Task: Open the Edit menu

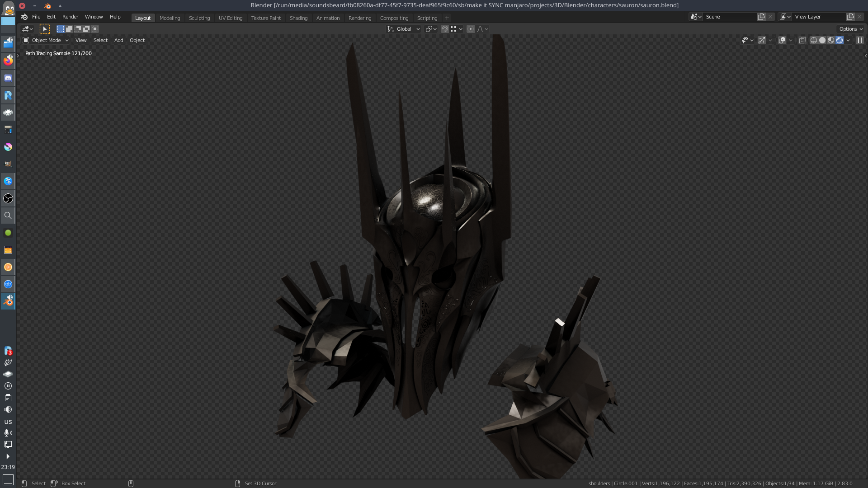Action: pyautogui.click(x=51, y=17)
